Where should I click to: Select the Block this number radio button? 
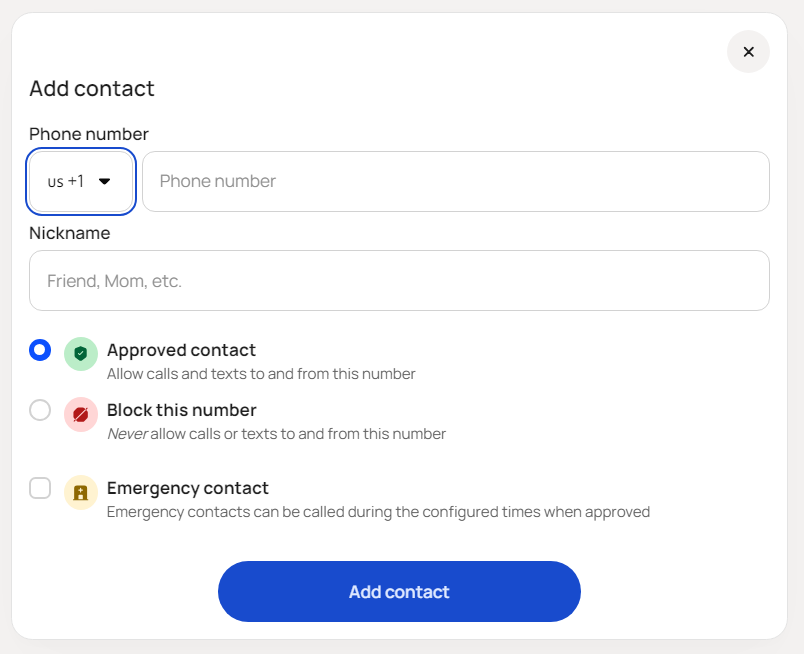point(40,410)
